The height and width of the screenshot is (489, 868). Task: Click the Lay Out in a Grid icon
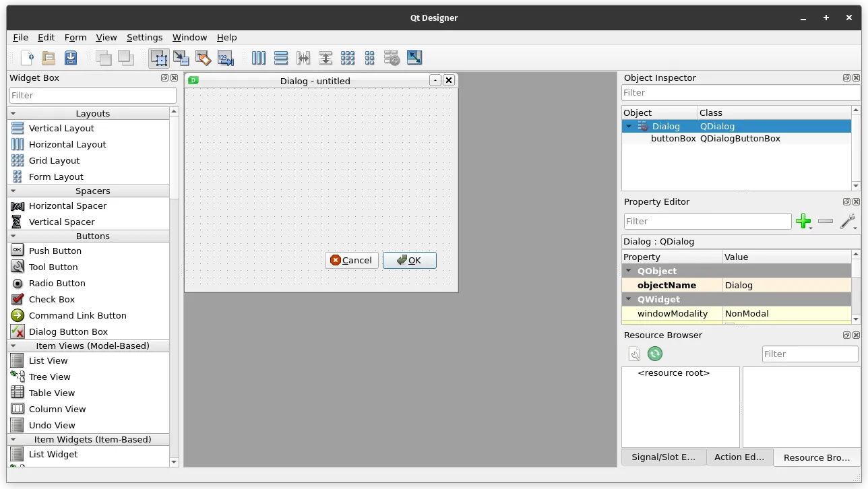(348, 58)
